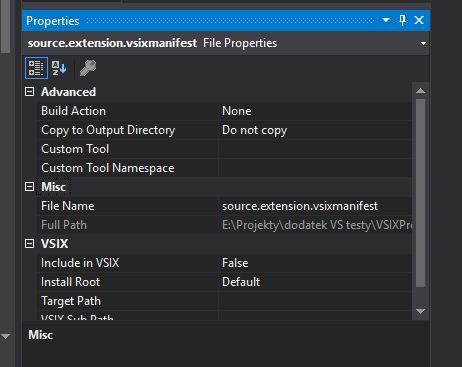The width and height of the screenshot is (462, 367).
Task: Edit the File Name value field
Action: click(315, 206)
